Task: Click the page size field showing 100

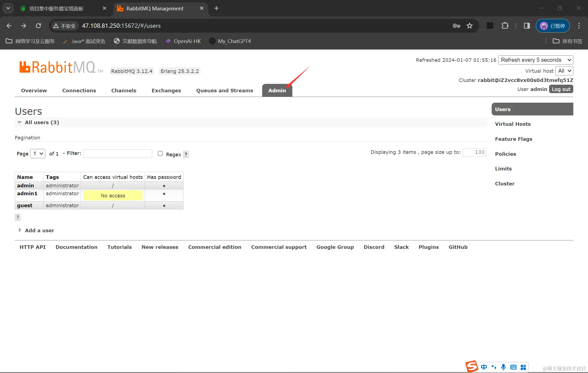Action: click(474, 152)
